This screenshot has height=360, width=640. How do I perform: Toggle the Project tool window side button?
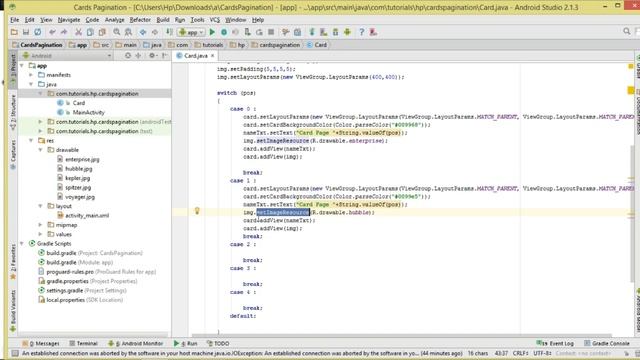pos(13,70)
